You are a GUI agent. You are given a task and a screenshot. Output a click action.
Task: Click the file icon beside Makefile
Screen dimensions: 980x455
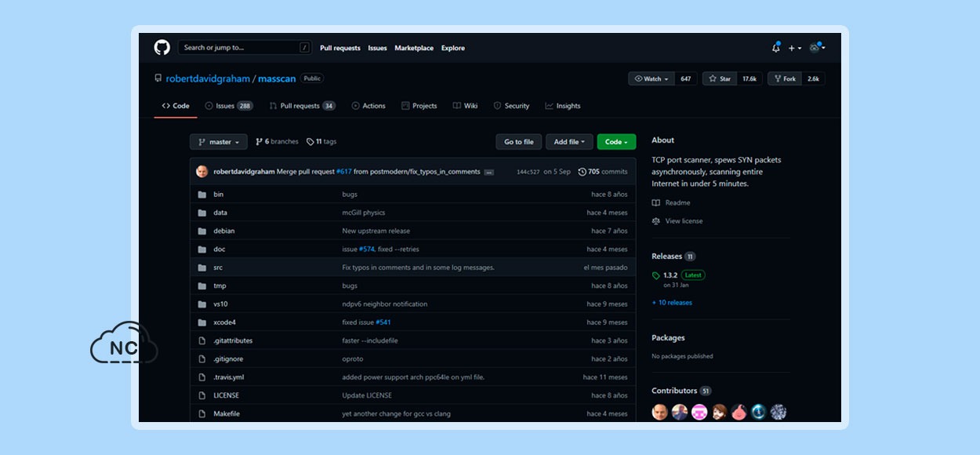(201, 413)
